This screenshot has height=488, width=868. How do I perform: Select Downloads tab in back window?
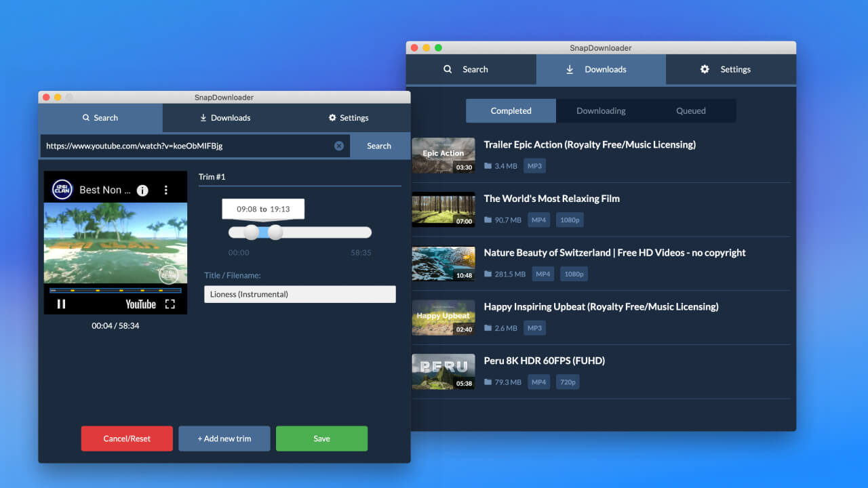click(601, 69)
